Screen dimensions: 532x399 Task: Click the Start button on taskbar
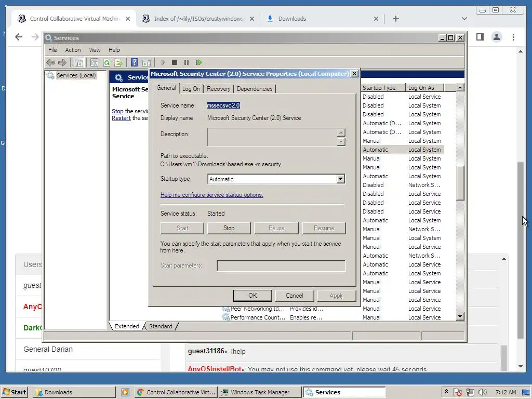14,392
